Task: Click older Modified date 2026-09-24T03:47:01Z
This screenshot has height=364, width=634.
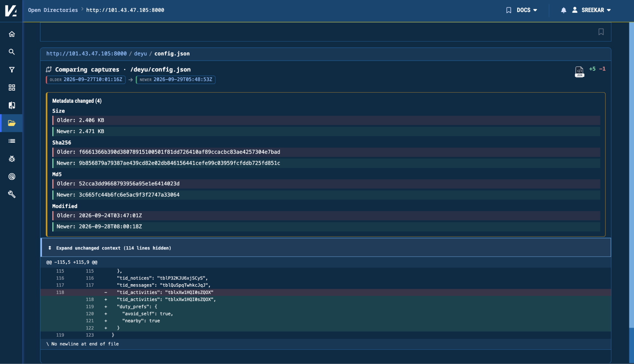Action: [x=326, y=216]
